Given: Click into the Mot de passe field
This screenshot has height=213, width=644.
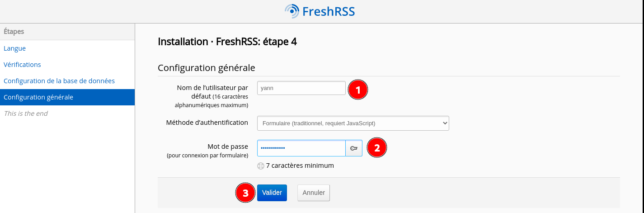Looking at the screenshot, I should [301, 148].
